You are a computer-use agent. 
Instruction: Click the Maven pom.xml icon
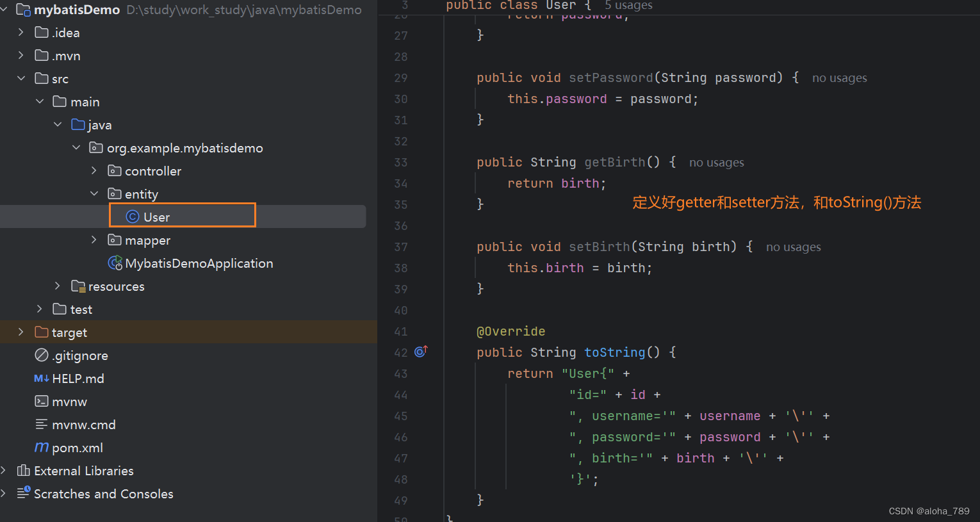(x=42, y=447)
